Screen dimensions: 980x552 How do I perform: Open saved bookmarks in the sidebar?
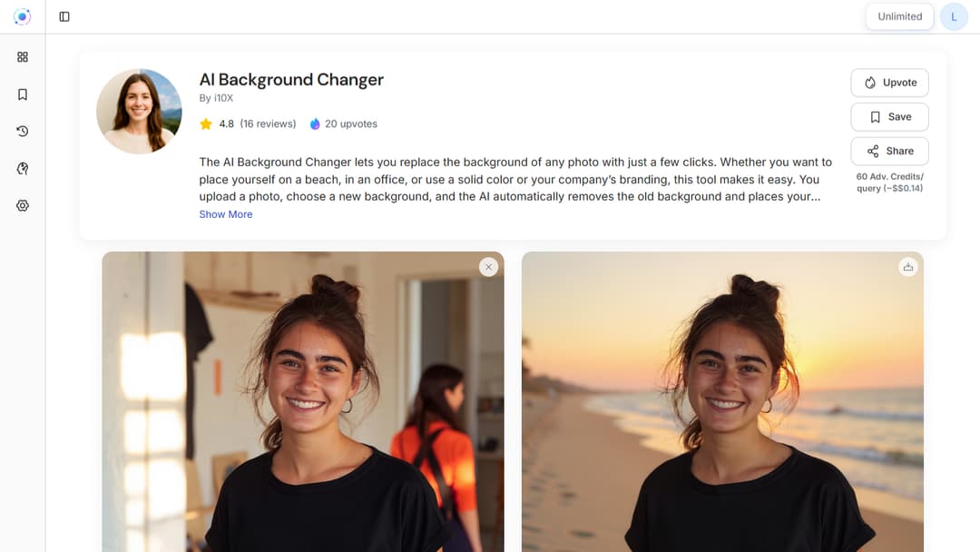coord(23,94)
